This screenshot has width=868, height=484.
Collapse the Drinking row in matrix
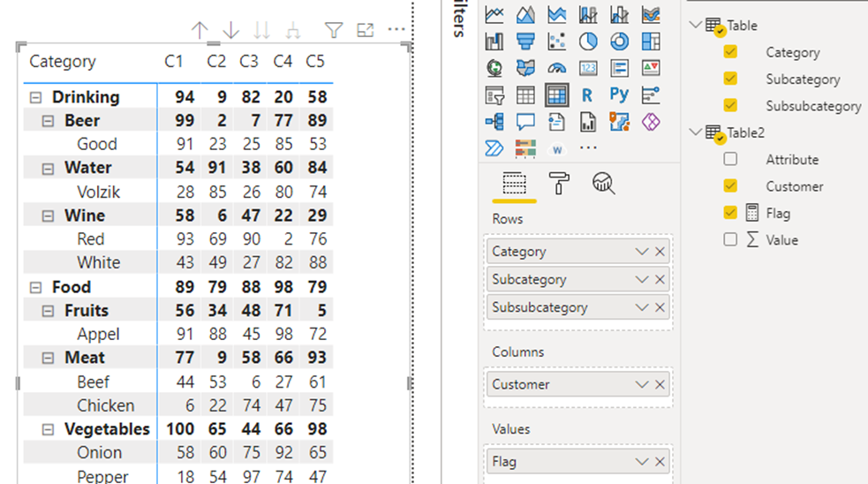[36, 97]
